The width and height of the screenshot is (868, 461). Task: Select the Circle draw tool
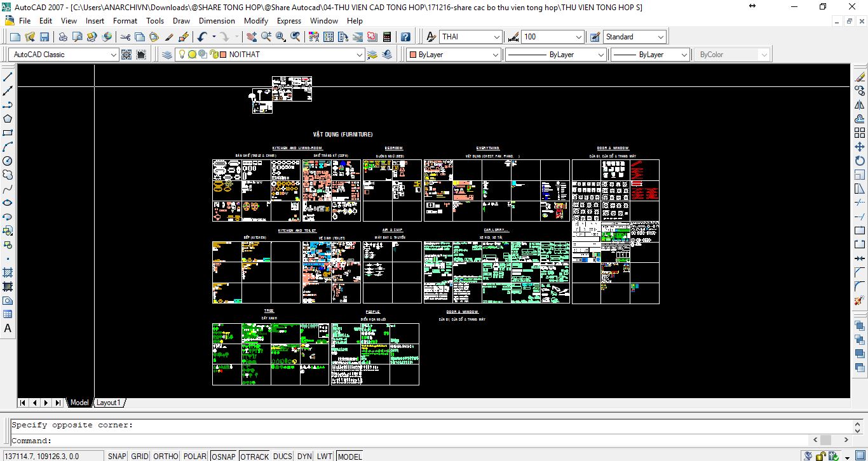click(x=8, y=161)
